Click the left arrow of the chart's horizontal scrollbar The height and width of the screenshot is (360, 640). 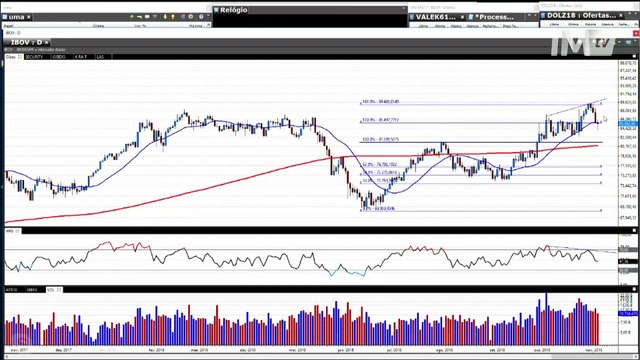7,357
